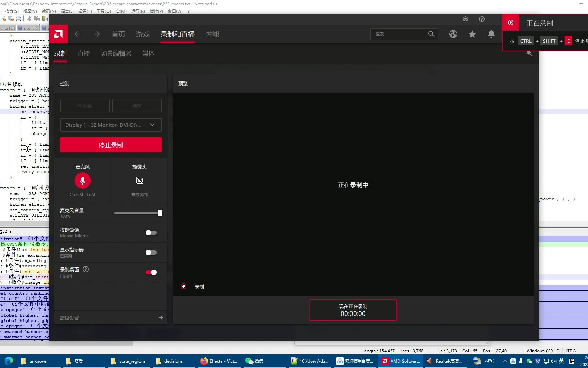
Task: Switch to 媒体 media subtab
Action: pos(148,53)
